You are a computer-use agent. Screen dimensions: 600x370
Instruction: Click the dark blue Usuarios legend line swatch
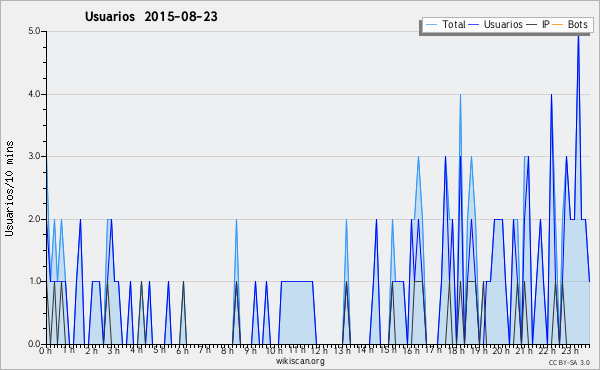(x=474, y=25)
